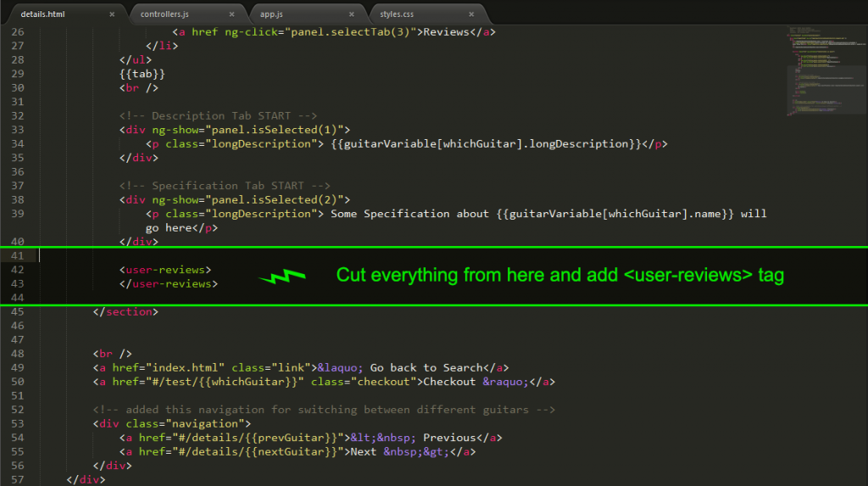
Task: Click the 'added this navigation' comment
Action: 324,410
